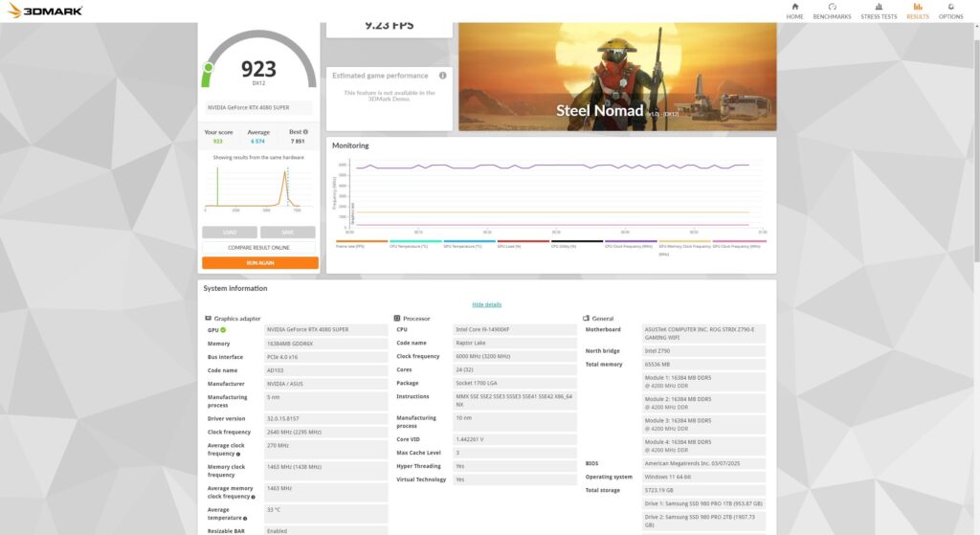
Task: Click the 3DMark logo
Action: [x=44, y=10]
